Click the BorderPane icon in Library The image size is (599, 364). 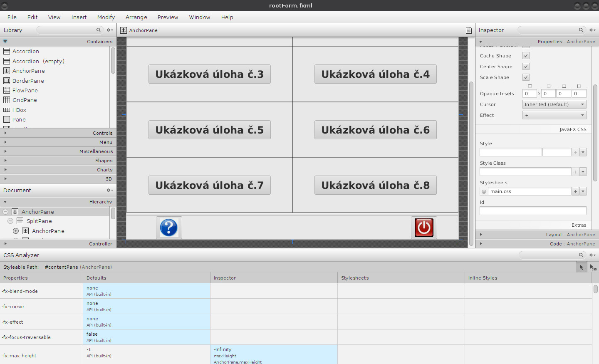(7, 81)
